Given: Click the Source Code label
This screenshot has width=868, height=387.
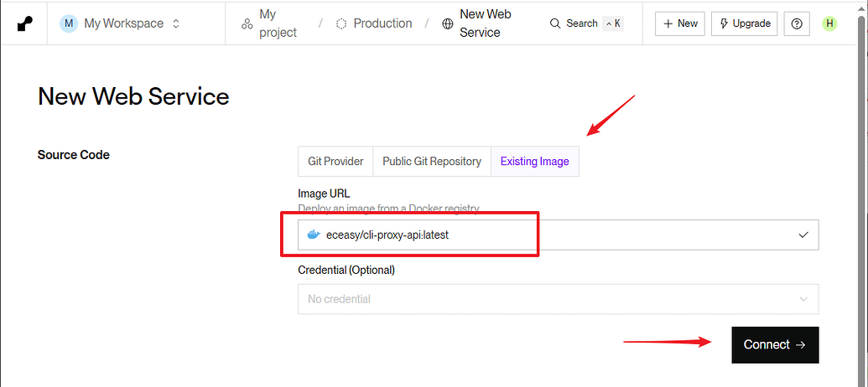Looking at the screenshot, I should [x=74, y=155].
